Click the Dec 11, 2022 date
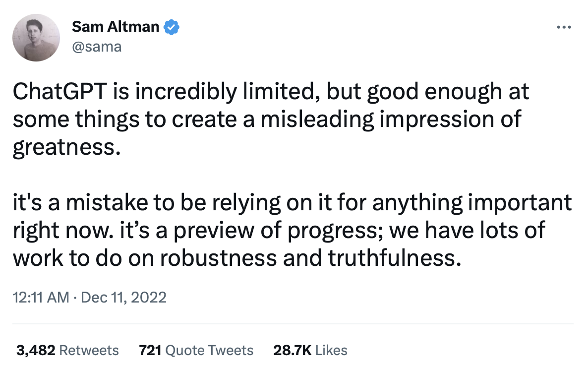 pyautogui.click(x=123, y=297)
